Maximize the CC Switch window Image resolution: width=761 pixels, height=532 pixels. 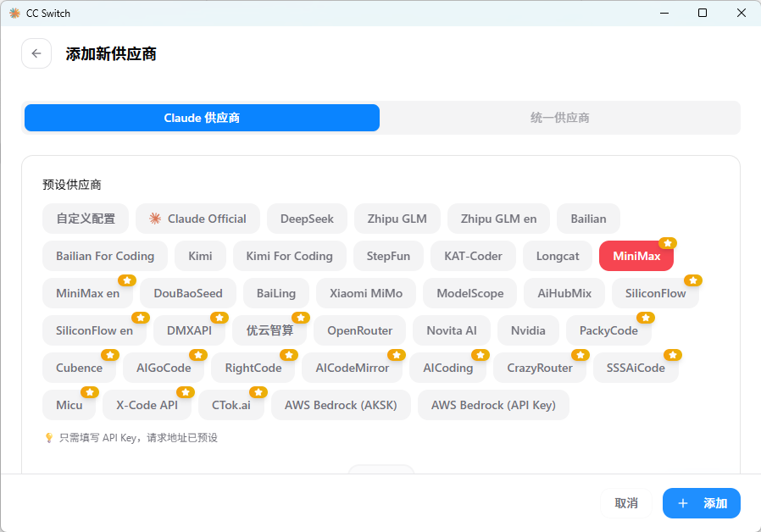click(x=703, y=13)
